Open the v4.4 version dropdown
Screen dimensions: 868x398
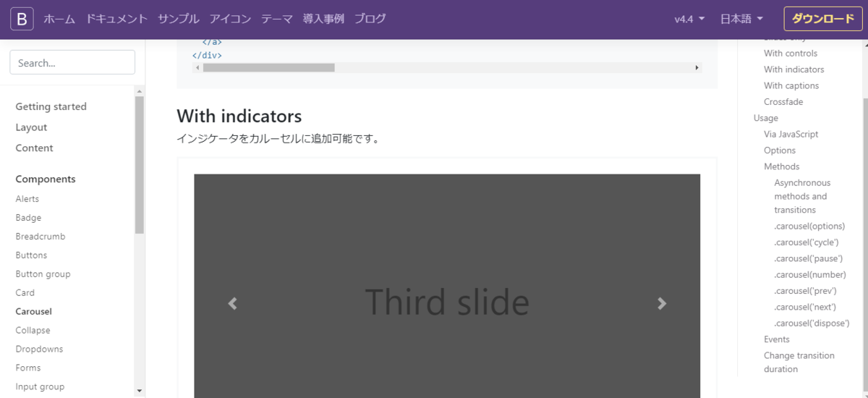click(689, 20)
